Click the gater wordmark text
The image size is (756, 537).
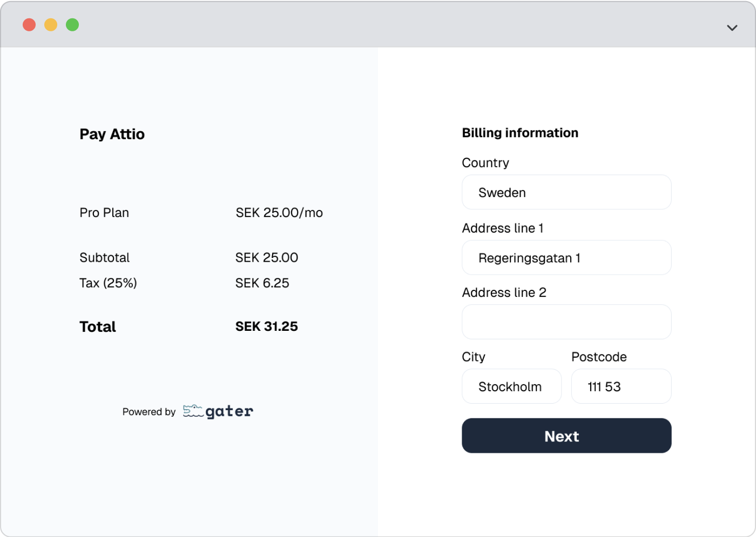pos(230,411)
